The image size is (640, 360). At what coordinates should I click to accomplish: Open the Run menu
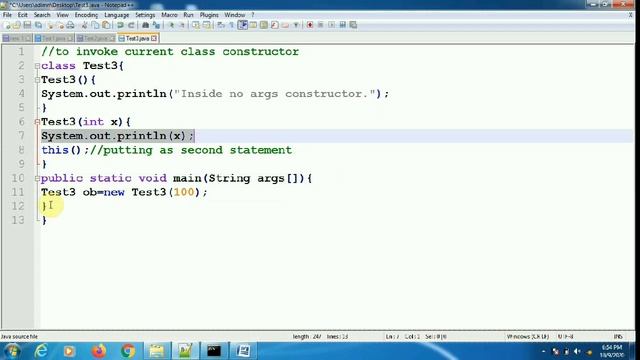[188, 15]
